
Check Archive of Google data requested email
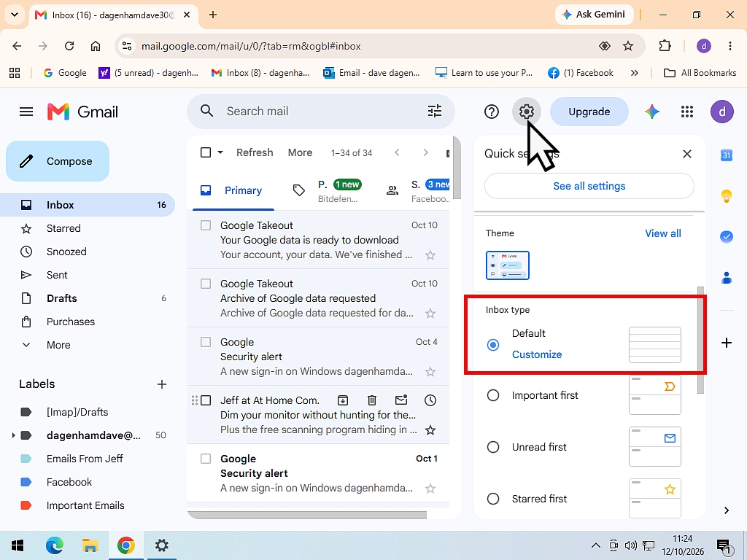[x=206, y=284]
